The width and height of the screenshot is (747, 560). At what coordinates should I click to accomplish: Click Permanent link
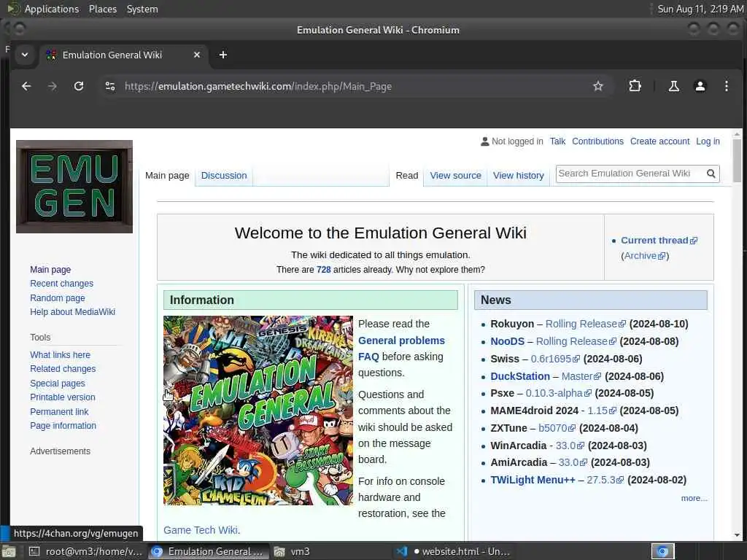click(x=59, y=411)
